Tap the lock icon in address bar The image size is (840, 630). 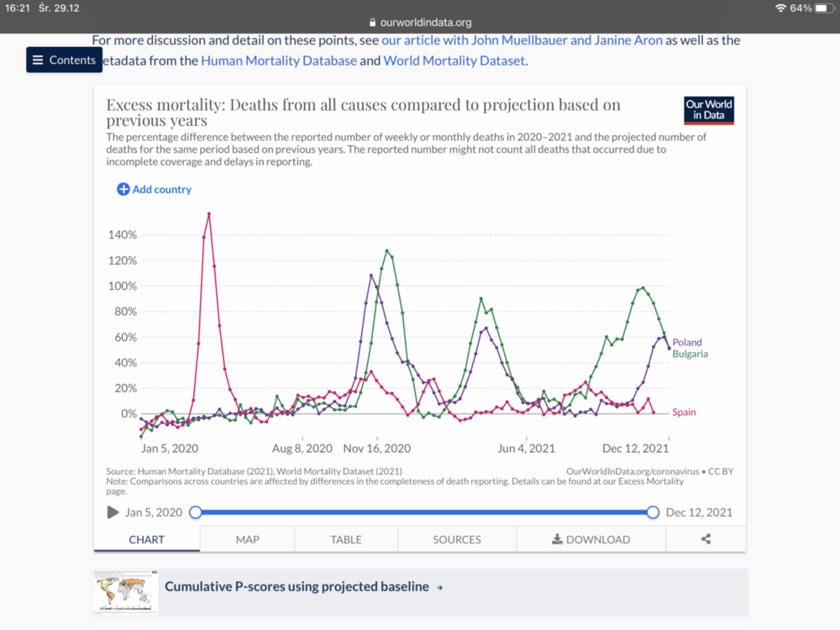(373, 23)
